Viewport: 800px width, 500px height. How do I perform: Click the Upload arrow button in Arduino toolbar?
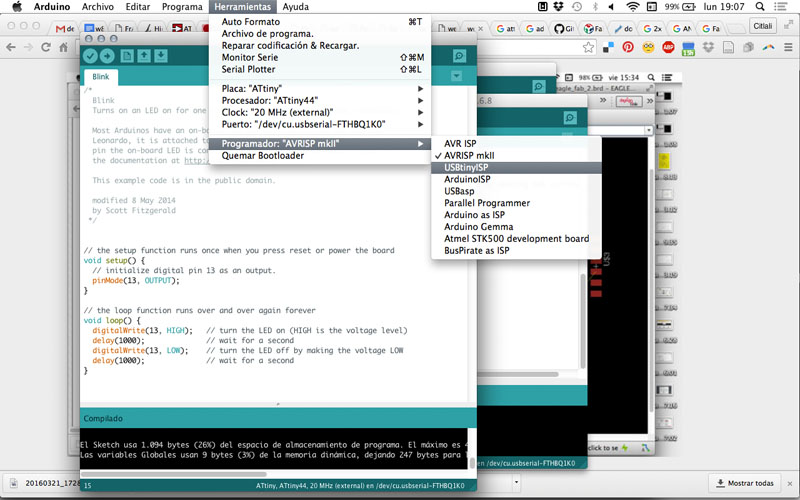click(107, 56)
